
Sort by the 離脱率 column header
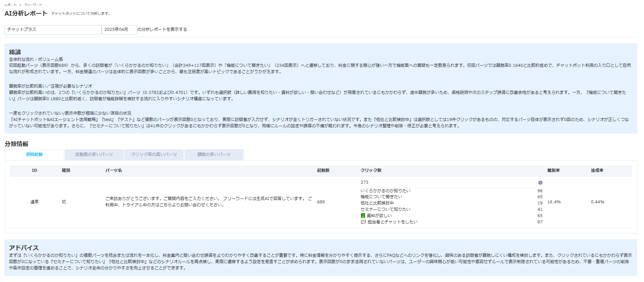pyautogui.click(x=553, y=171)
